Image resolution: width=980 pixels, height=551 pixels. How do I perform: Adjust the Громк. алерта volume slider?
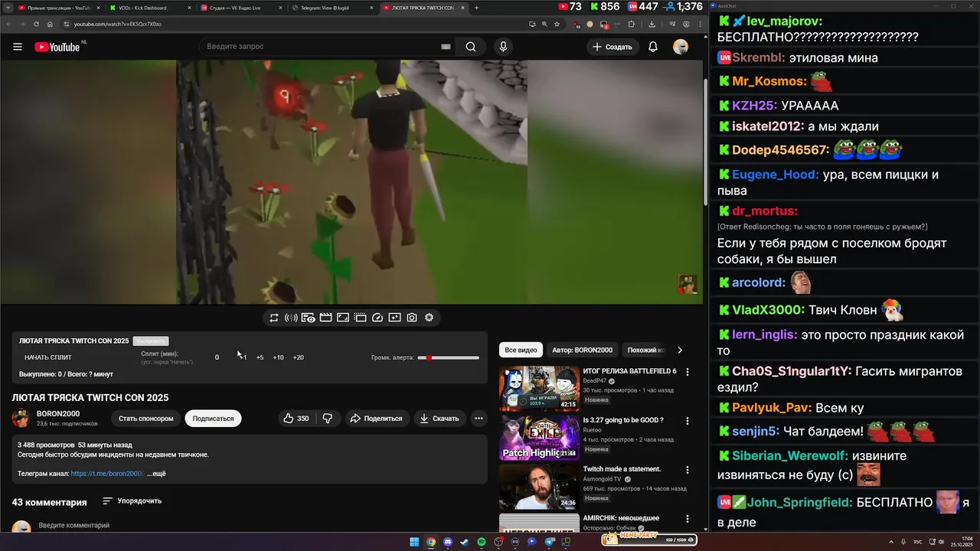(x=449, y=357)
